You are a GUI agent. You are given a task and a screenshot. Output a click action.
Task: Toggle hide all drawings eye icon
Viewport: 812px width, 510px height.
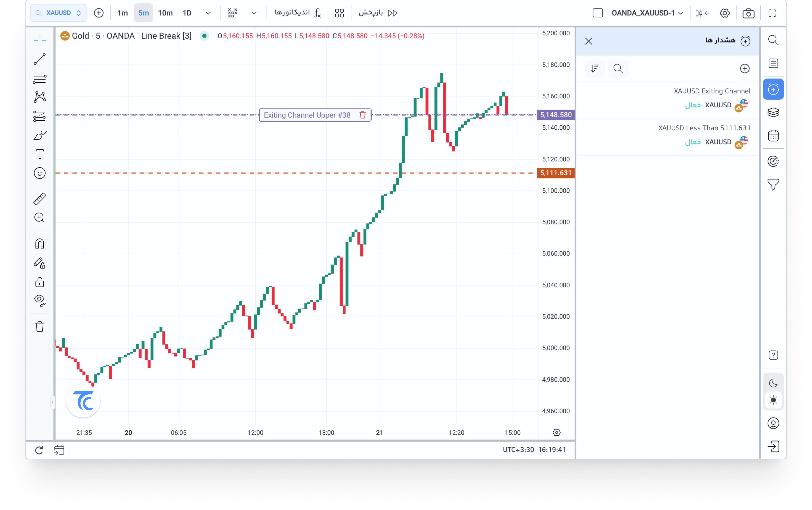[39, 300]
